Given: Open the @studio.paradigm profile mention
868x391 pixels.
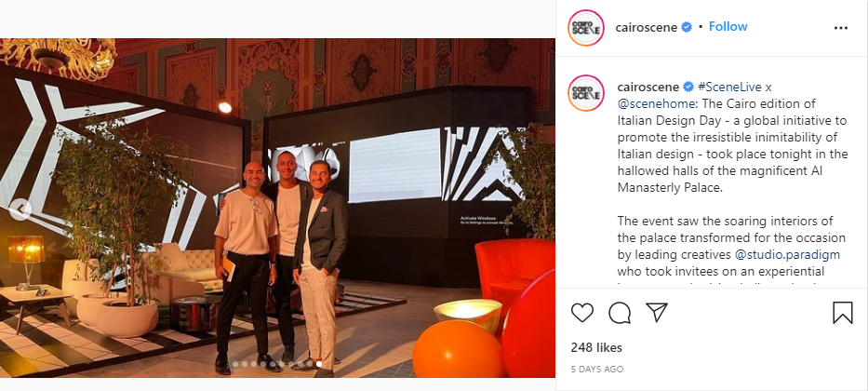Looking at the screenshot, I should click(787, 255).
